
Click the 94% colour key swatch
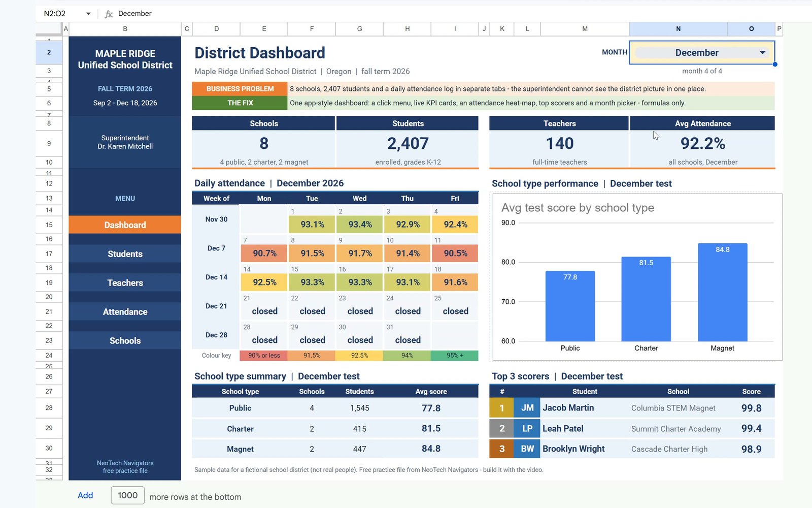point(407,356)
